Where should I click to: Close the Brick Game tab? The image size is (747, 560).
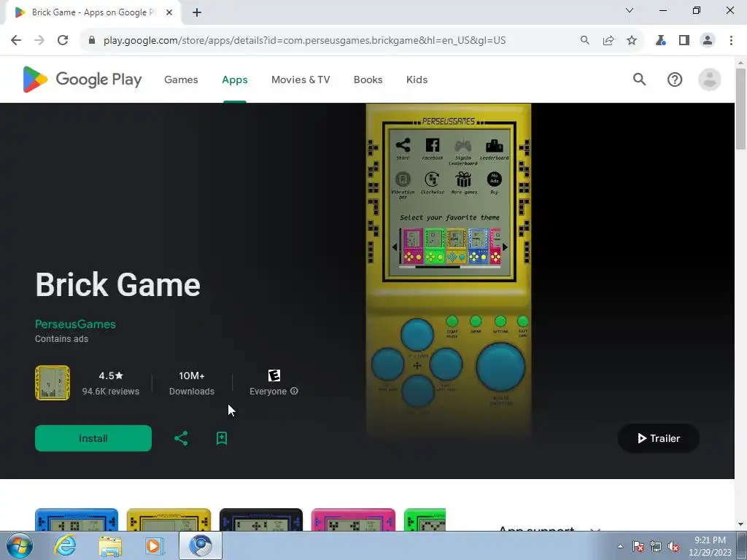coord(169,12)
